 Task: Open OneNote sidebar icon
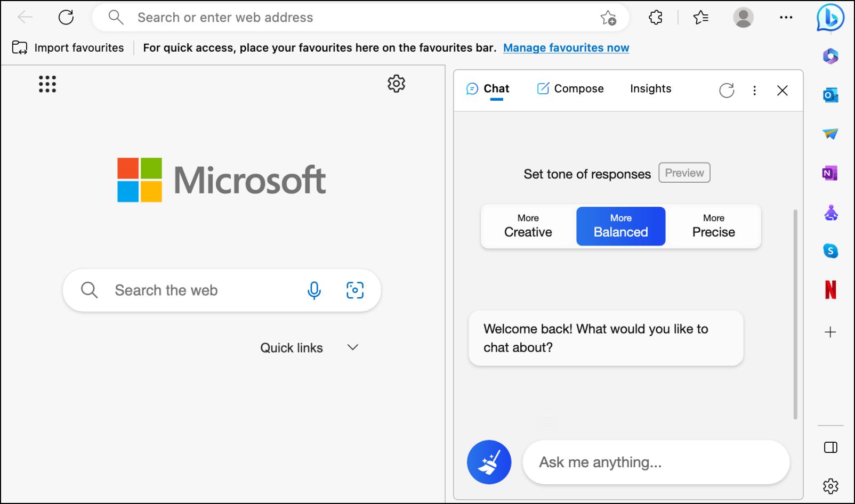[830, 173]
